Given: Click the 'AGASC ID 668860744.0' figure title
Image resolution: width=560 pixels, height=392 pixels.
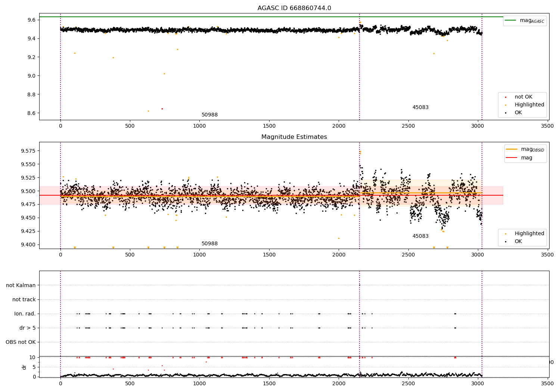Looking at the screenshot, I should (x=294, y=8).
